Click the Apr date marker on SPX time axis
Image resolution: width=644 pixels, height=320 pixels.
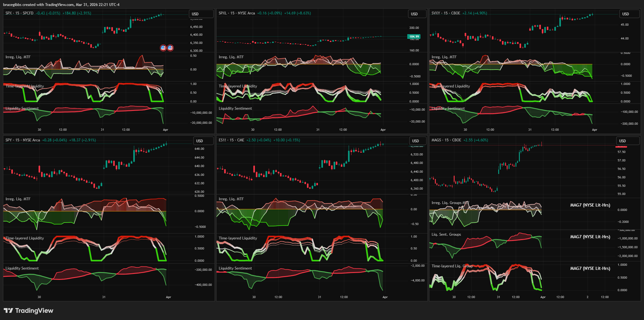point(165,130)
